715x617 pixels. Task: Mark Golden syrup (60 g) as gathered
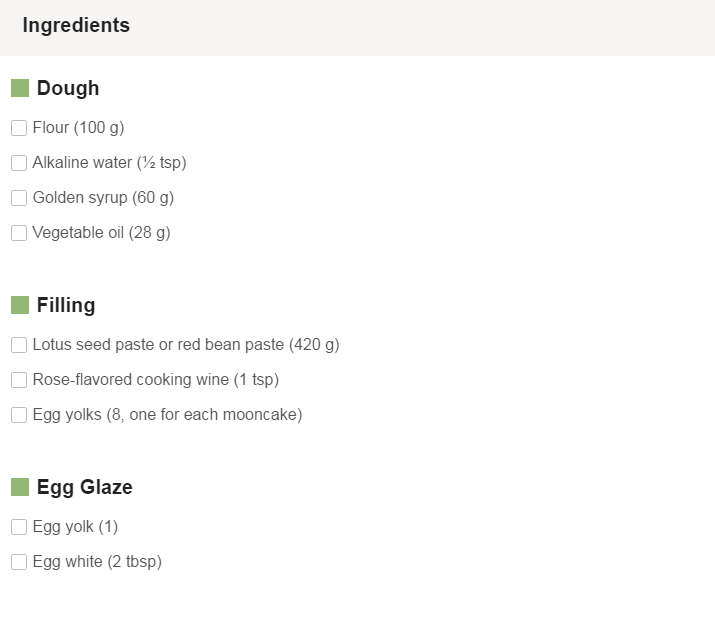[x=19, y=198]
